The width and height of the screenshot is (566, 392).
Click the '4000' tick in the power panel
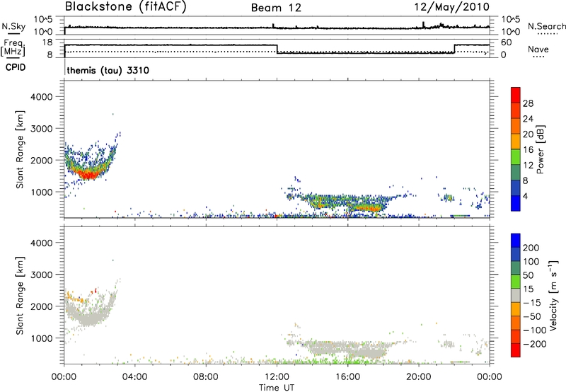42,97
